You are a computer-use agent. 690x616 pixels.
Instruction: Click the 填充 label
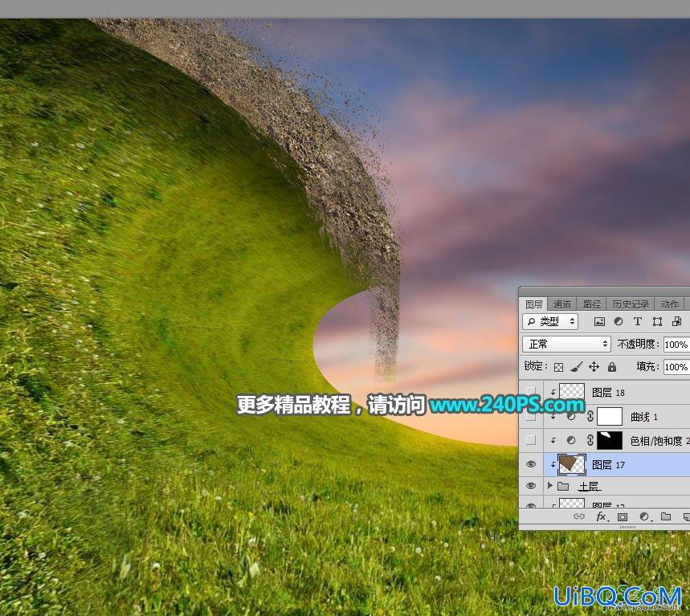647,366
